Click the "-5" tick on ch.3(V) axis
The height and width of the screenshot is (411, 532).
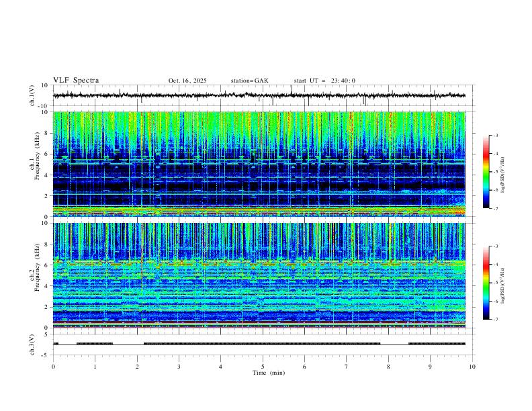pyautogui.click(x=46, y=355)
